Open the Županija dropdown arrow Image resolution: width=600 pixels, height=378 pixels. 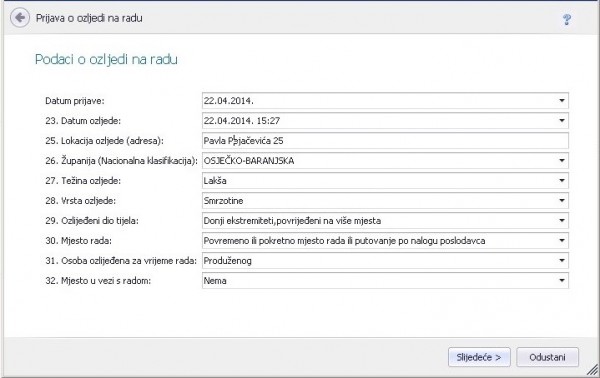click(x=562, y=161)
